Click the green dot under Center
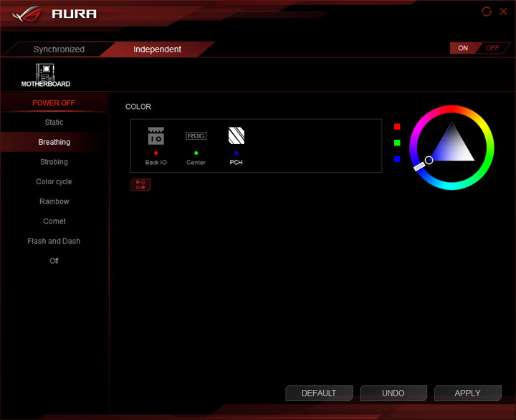 click(x=196, y=153)
